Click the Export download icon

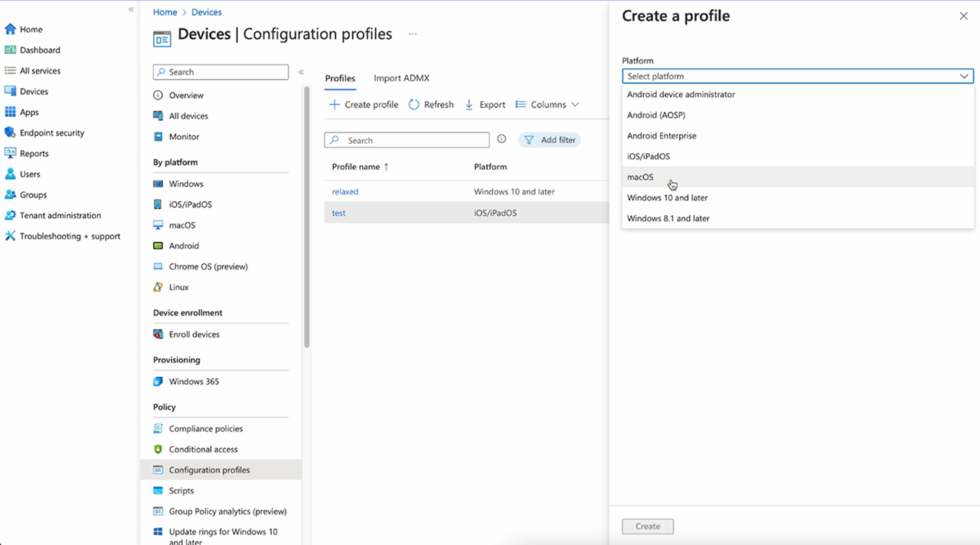coord(469,105)
